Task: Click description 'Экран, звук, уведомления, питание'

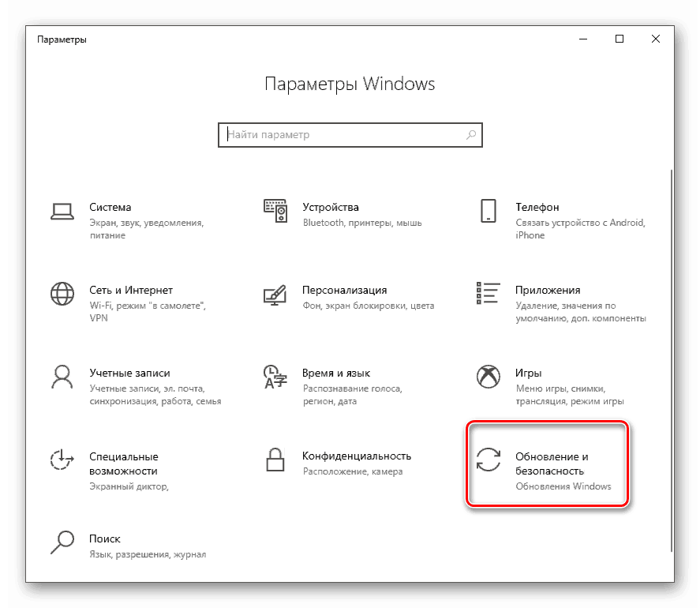Action: tap(147, 229)
